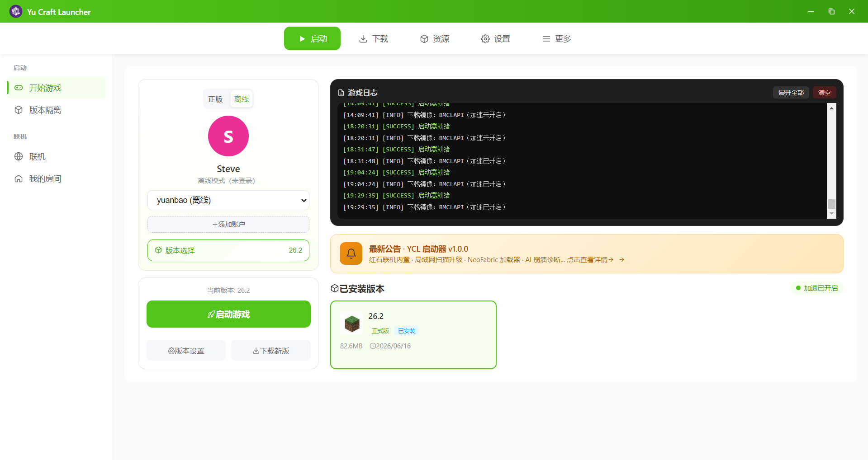This screenshot has height=460, width=868.
Task: Switch account mode to 离线
Action: pos(242,99)
